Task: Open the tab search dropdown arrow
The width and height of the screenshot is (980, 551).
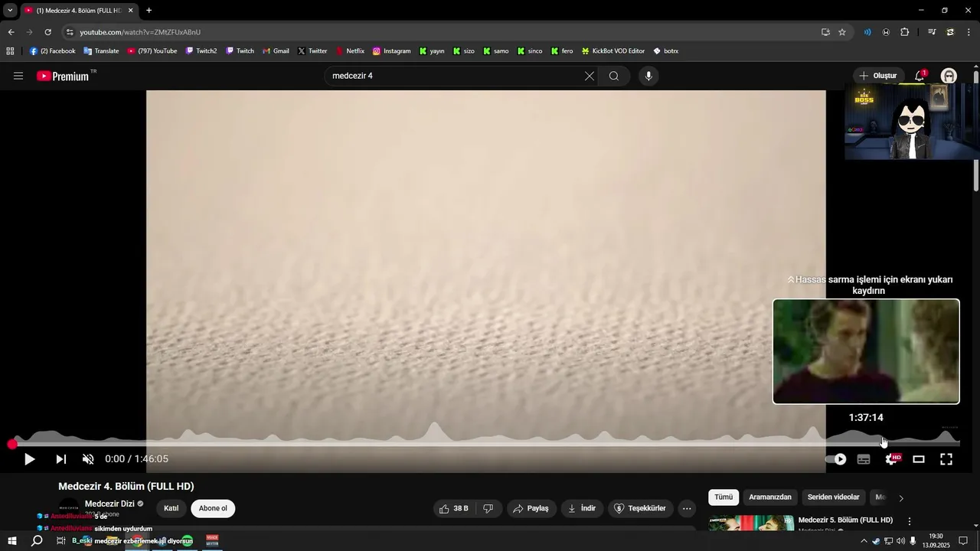Action: (10, 11)
